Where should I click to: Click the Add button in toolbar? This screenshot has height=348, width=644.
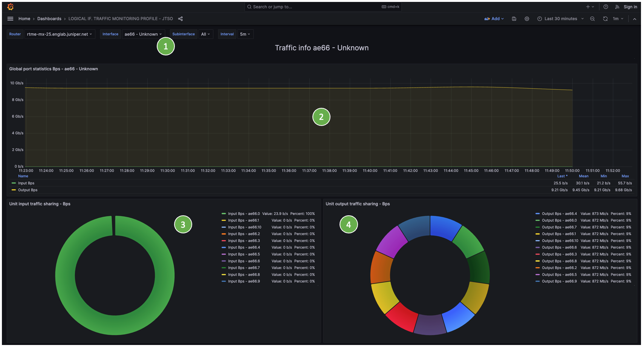pos(494,19)
